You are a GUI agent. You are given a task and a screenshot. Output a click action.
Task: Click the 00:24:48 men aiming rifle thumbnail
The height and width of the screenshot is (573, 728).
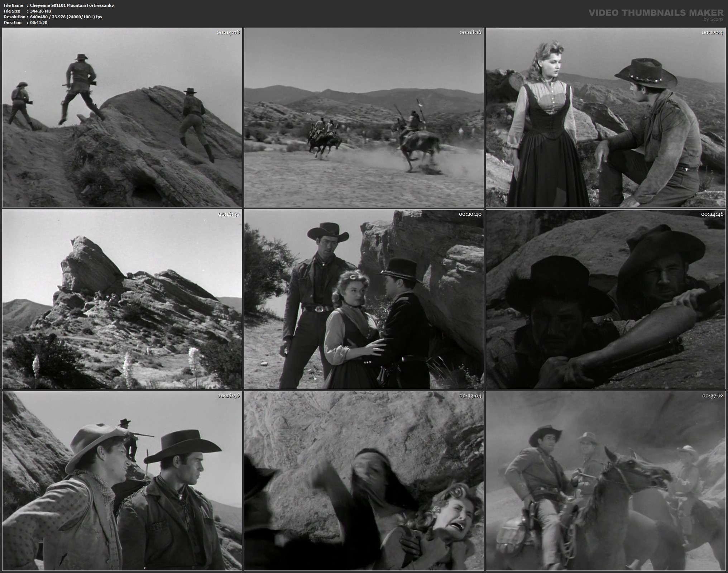pyautogui.click(x=606, y=299)
